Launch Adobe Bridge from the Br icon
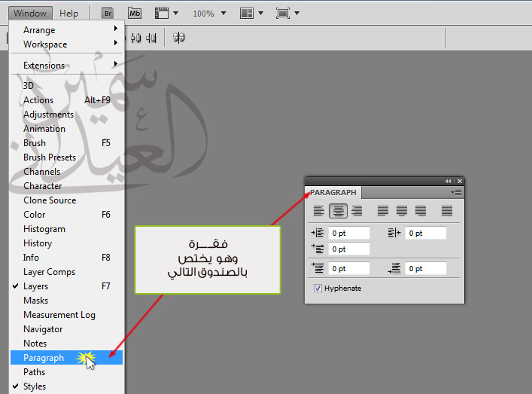 coord(108,14)
